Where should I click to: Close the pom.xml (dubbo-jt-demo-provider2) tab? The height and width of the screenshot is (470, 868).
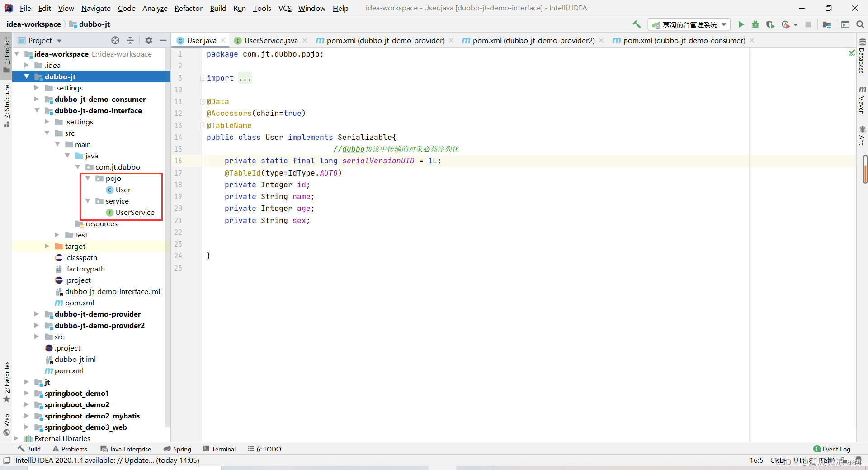coord(601,40)
